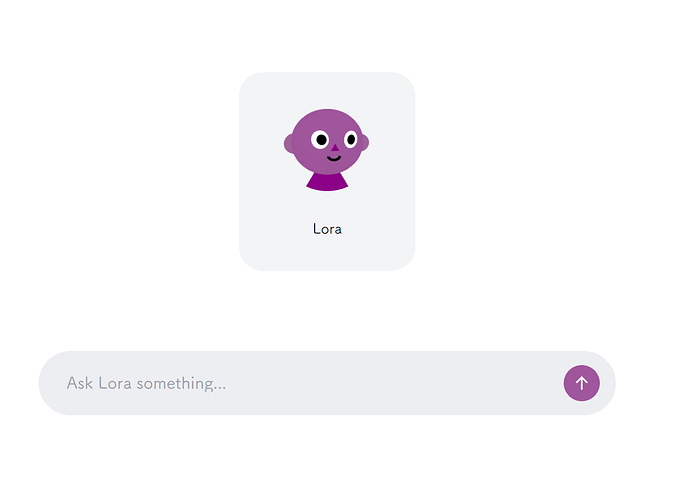Viewport: 690px width, 490px height.
Task: Tap Lora's left eye
Action: pos(320,140)
